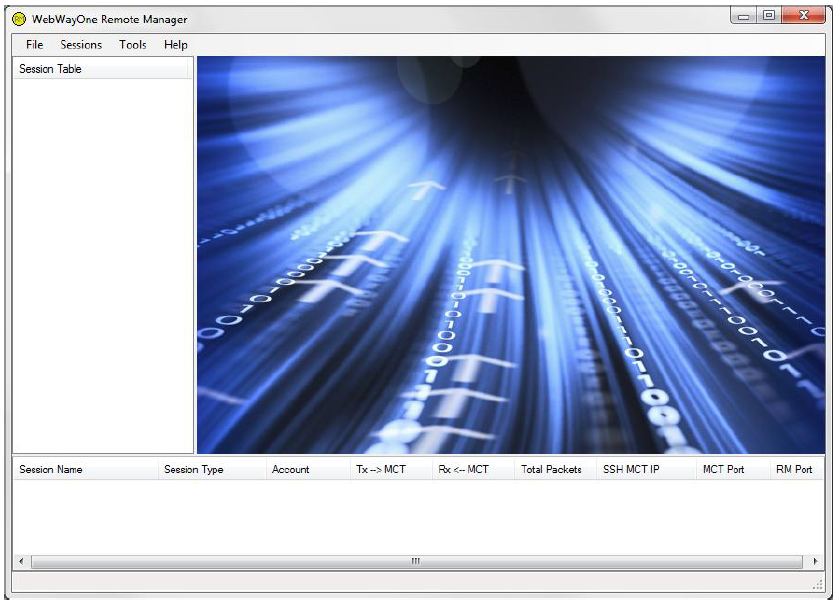Open the Tools menu

[133, 45]
